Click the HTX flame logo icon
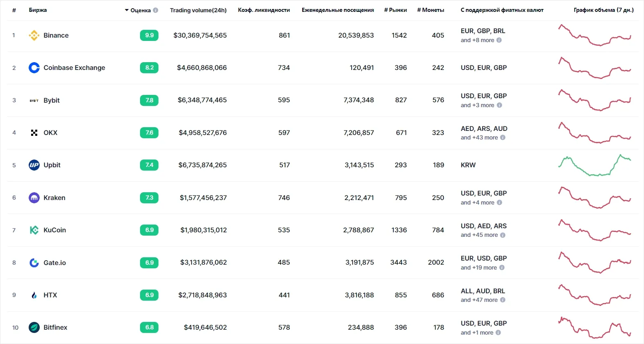The height and width of the screenshot is (344, 644). [x=34, y=295]
